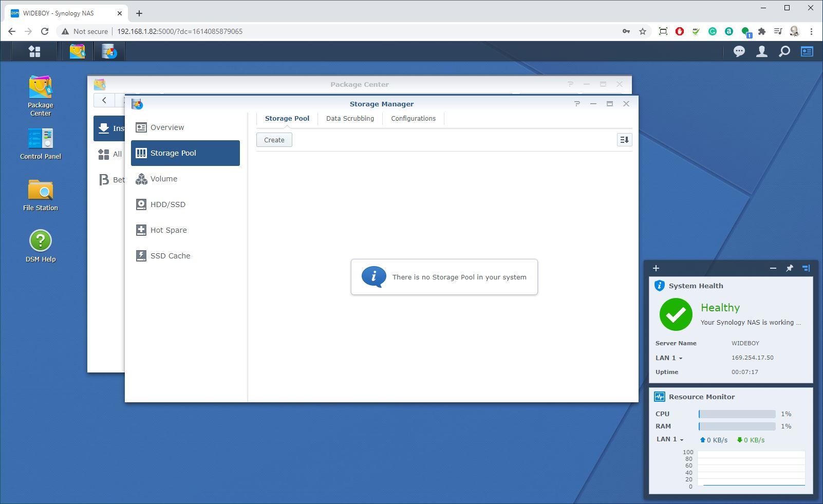Open the Control Panel desktop shortcut

click(41, 144)
